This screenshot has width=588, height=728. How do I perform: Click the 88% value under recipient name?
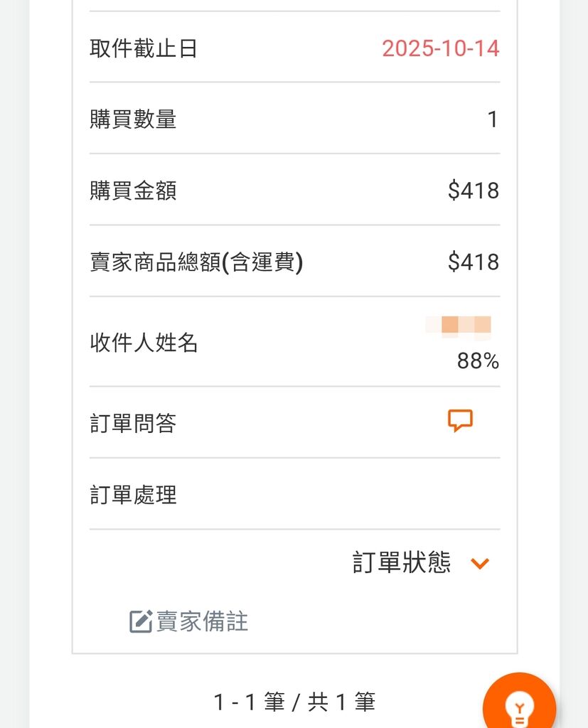coord(478,361)
